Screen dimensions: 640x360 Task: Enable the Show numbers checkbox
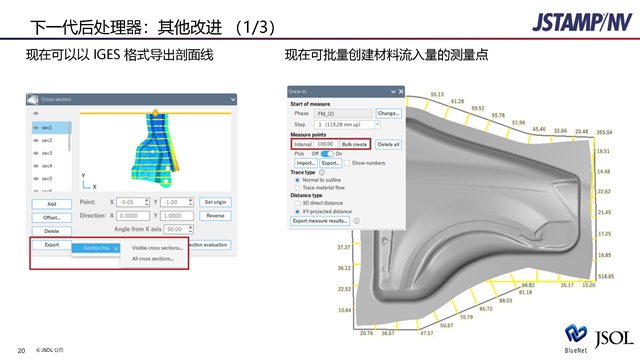pos(347,163)
